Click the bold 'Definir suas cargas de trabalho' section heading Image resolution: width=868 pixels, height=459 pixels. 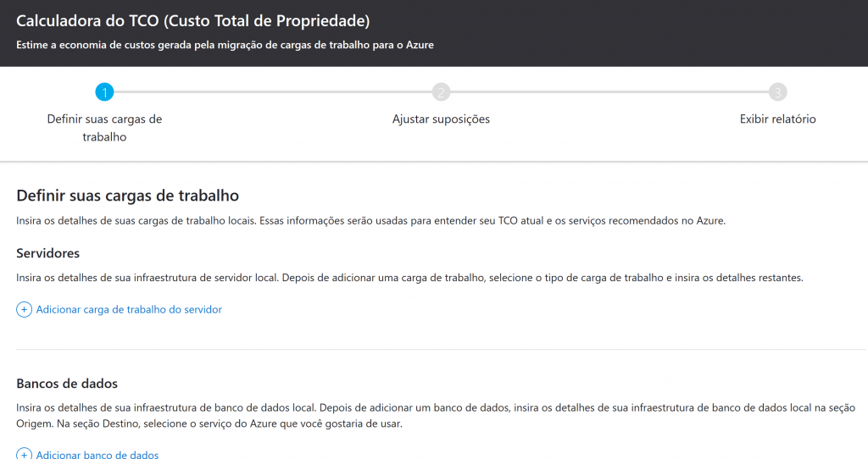pyautogui.click(x=127, y=196)
